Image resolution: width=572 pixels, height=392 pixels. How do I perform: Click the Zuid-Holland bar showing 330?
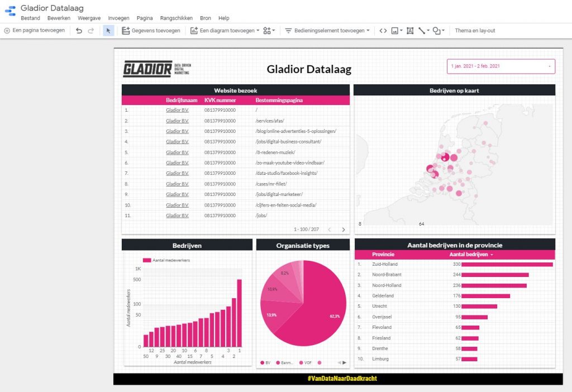click(x=507, y=264)
